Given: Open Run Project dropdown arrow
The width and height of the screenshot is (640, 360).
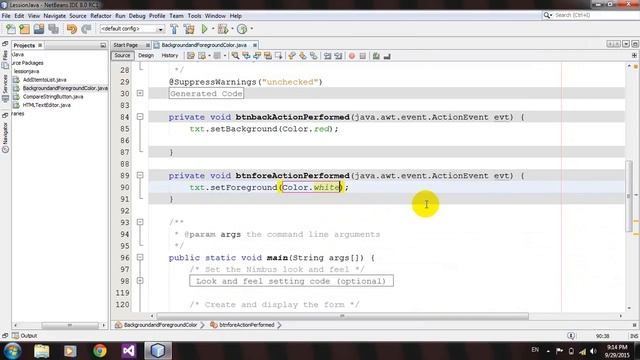Looking at the screenshot, I should click(x=213, y=29).
